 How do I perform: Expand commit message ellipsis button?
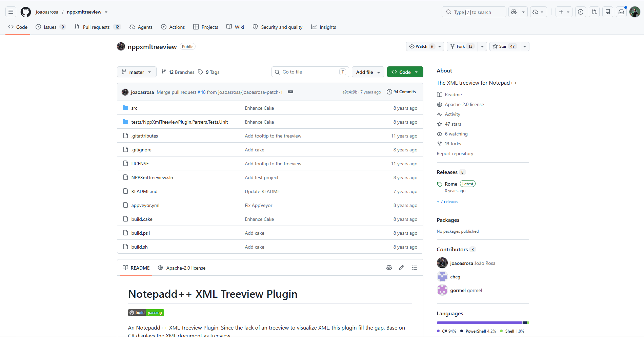point(290,92)
